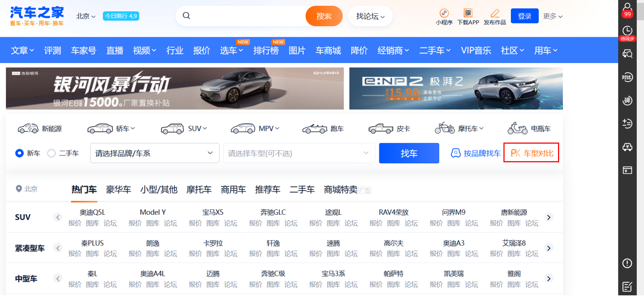
Task: Select the 电瓶车 scooter icon
Action: click(x=517, y=129)
